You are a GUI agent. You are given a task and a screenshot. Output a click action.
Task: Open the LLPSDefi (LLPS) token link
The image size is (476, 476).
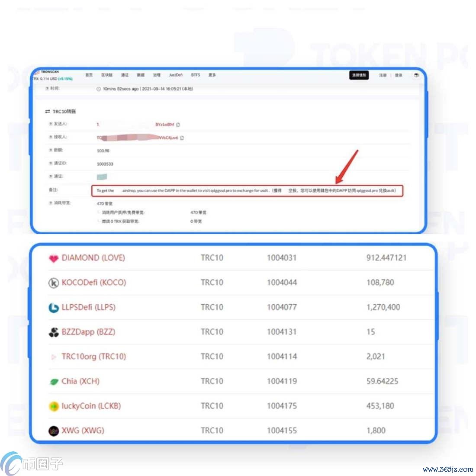(x=89, y=307)
